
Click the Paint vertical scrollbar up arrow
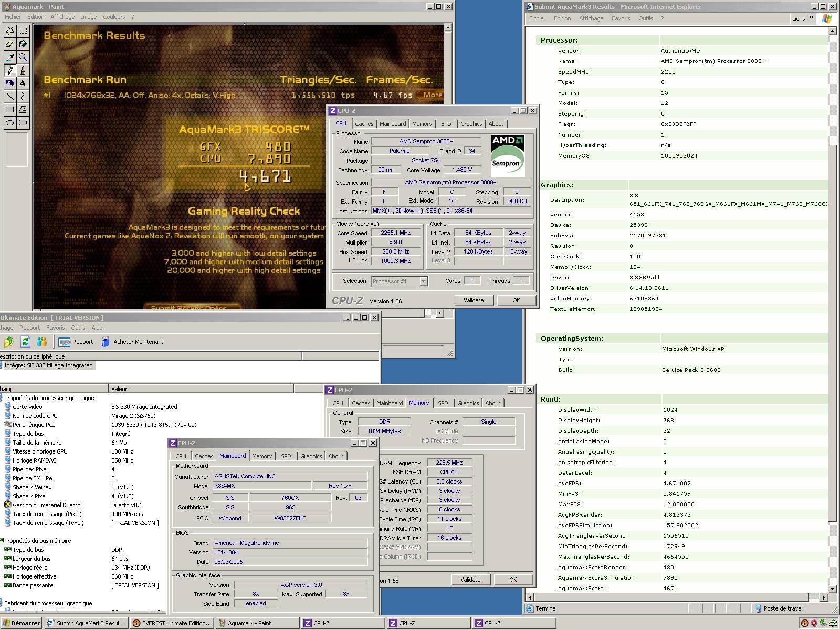coord(448,27)
